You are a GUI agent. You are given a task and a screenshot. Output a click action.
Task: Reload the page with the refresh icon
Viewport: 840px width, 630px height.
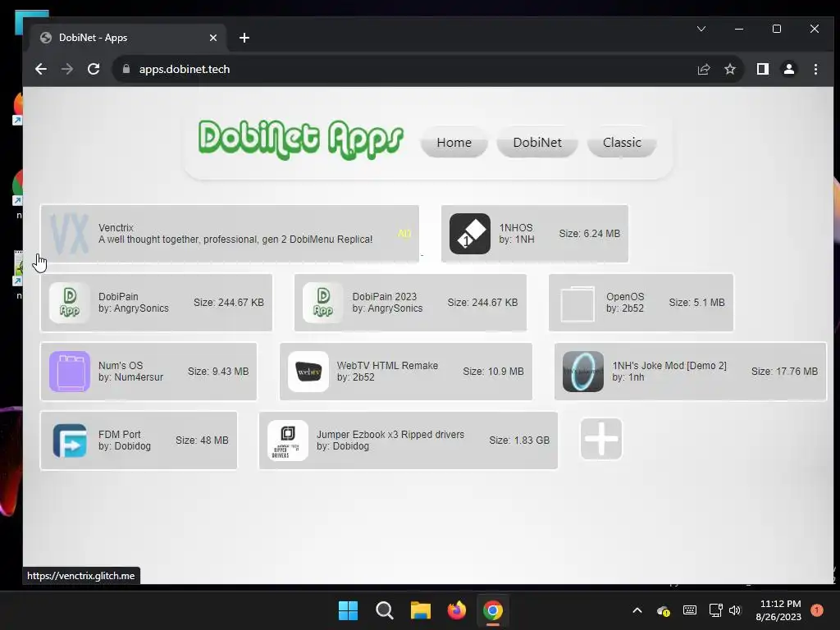[94, 69]
